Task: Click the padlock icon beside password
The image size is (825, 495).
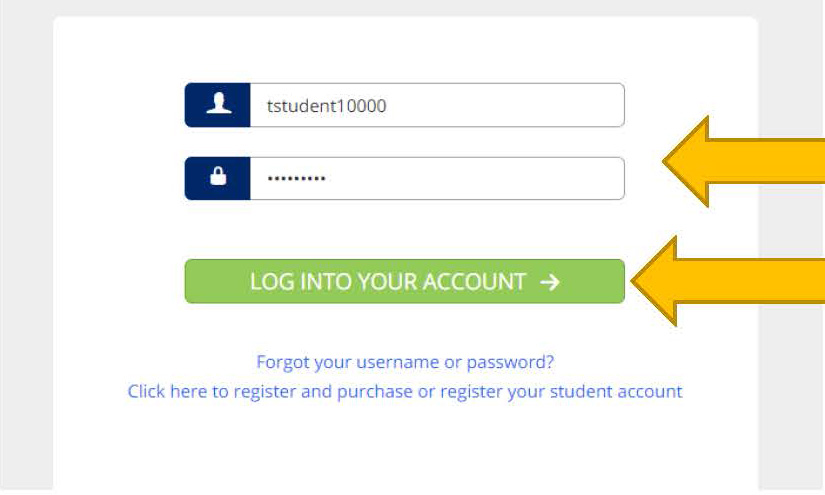Action: point(218,176)
